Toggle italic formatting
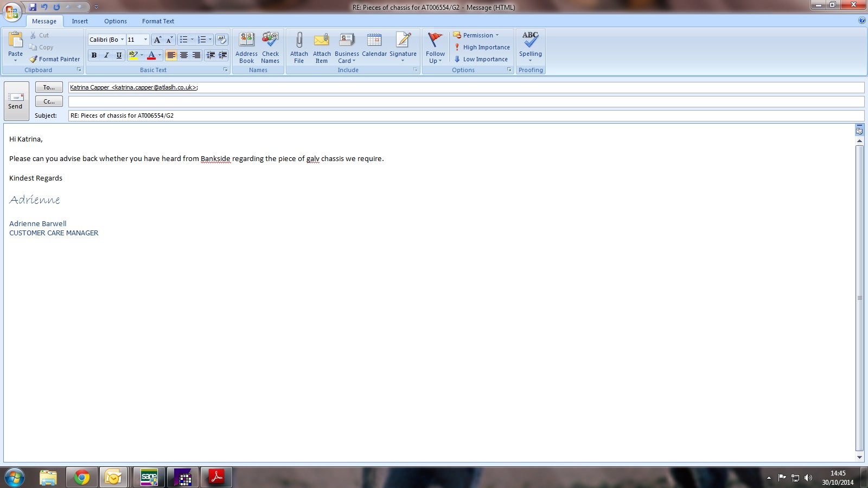 click(106, 55)
